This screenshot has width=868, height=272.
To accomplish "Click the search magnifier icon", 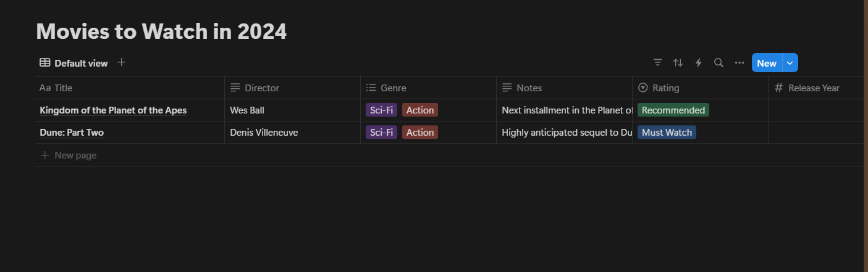I will click(718, 63).
